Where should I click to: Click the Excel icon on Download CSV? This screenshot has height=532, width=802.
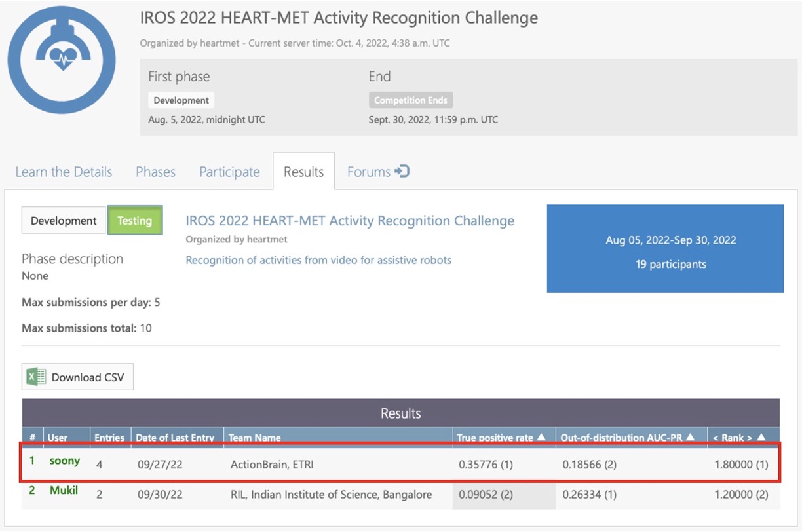[36, 377]
